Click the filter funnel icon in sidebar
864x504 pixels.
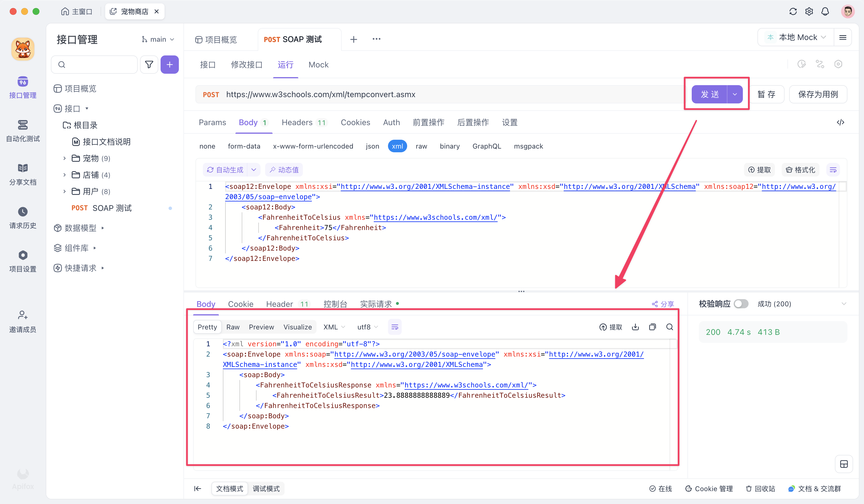pyautogui.click(x=149, y=65)
